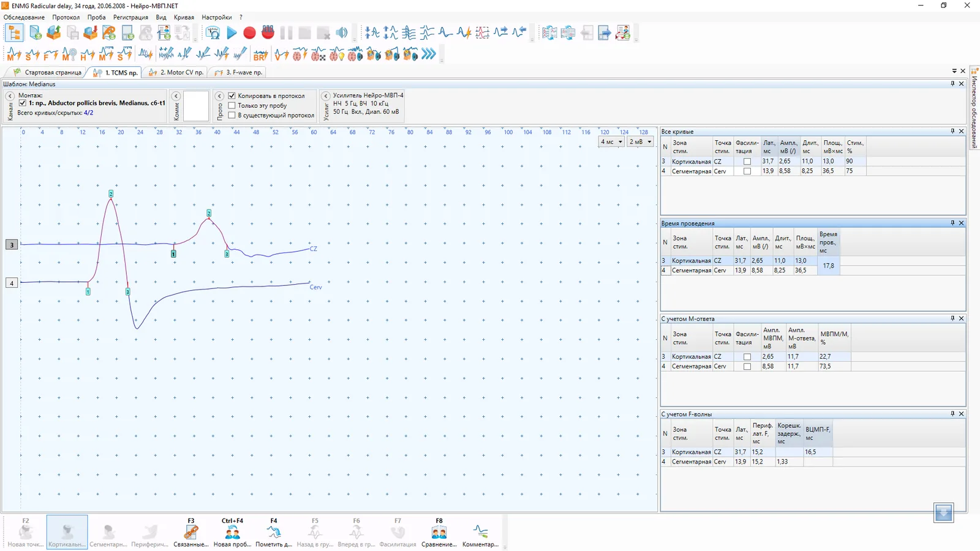This screenshot has width=980, height=551.
Task: Click the dashed red selection trace icon
Action: 483,33
